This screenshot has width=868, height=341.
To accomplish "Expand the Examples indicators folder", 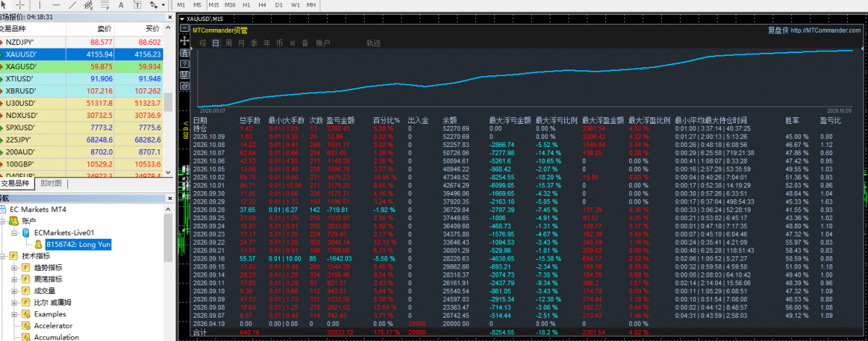I will click(14, 314).
